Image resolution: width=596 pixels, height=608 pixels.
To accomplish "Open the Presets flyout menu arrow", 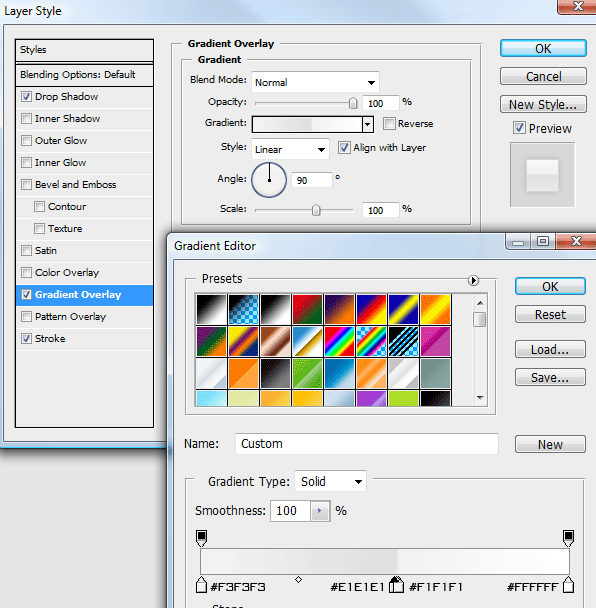I will (473, 280).
